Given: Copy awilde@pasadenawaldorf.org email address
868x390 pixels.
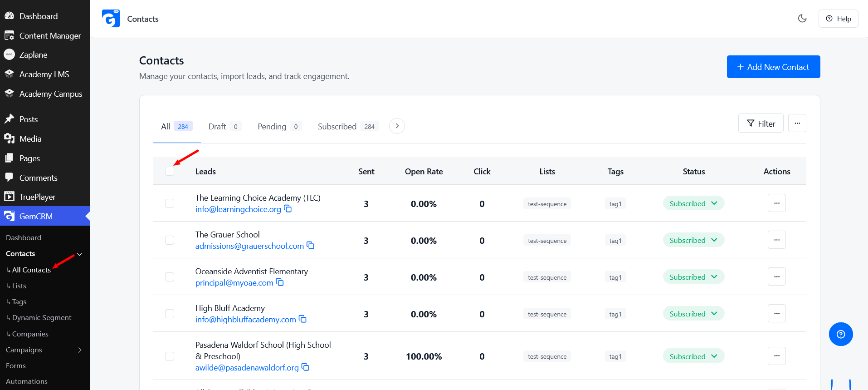Looking at the screenshot, I should 306,367.
